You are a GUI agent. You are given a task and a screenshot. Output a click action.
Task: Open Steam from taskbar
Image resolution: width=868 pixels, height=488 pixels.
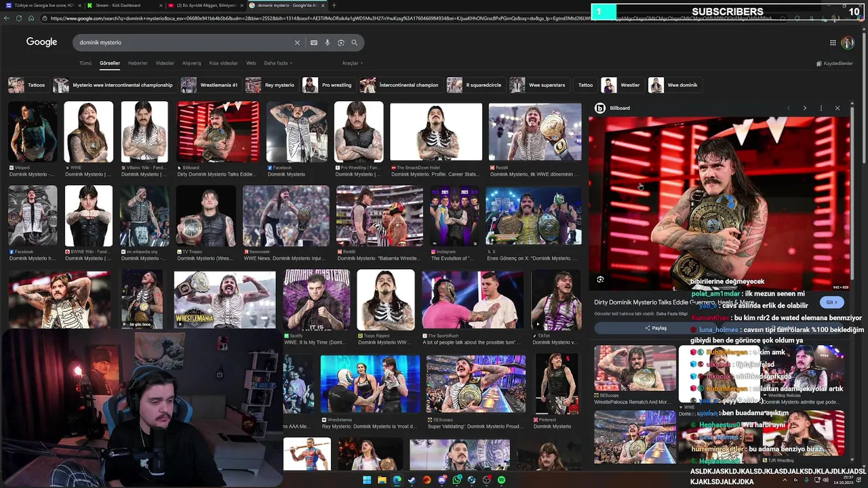click(x=412, y=480)
